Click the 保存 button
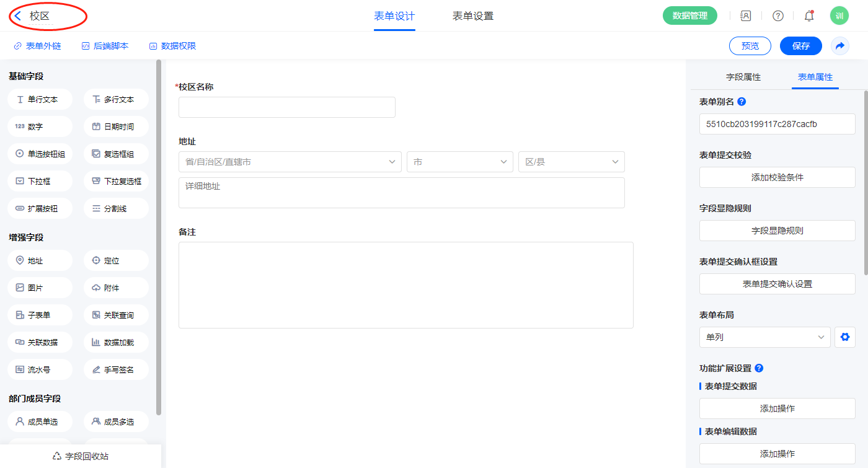The image size is (868, 468). click(800, 46)
